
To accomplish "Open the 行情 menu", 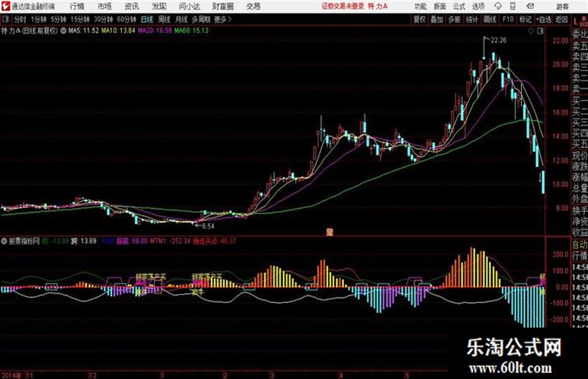I will tap(77, 6).
